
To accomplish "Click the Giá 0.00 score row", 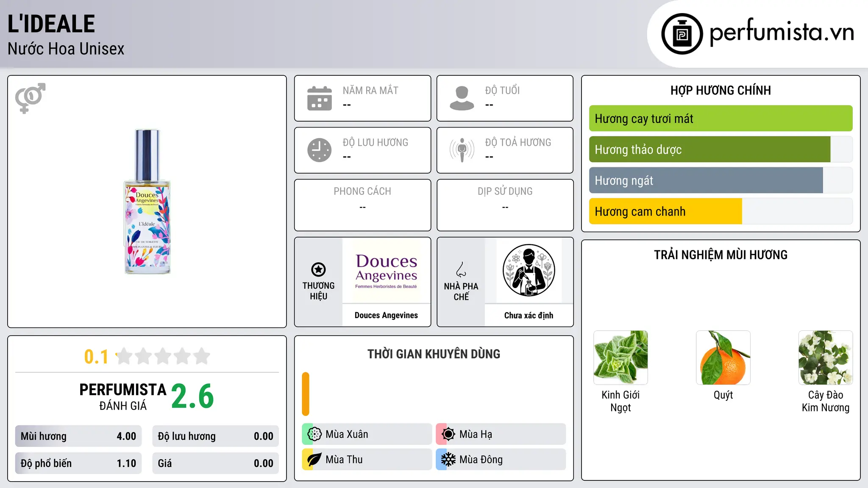I will point(215,463).
